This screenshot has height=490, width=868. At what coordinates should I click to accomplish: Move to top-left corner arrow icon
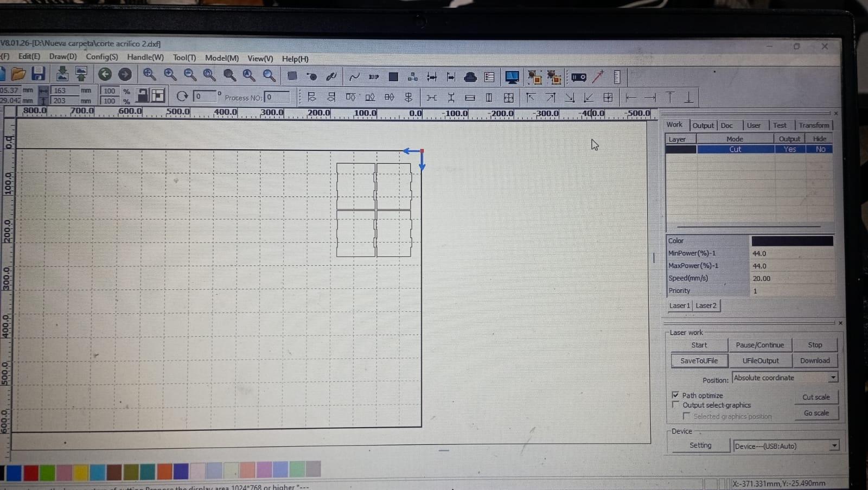531,98
